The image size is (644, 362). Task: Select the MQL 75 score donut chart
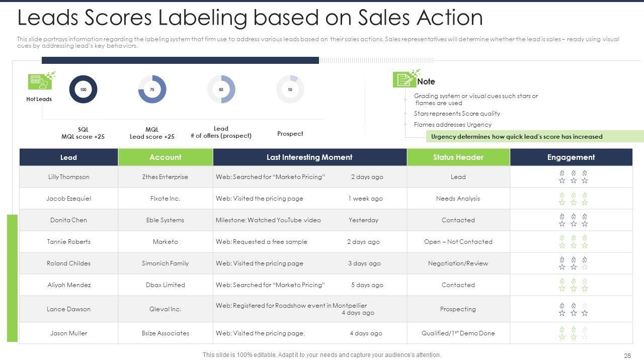coord(152,89)
